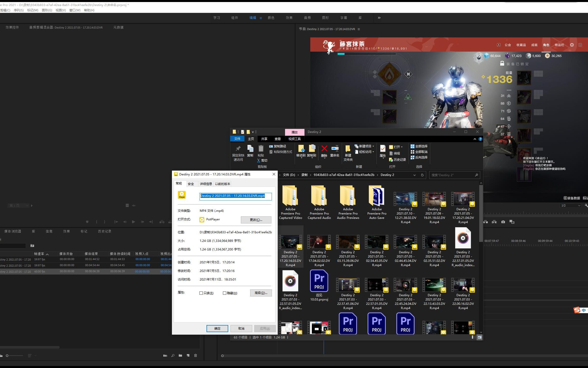Viewport: 588px width, 368px height.
Task: Open the Security (安全) tab in properties
Action: [191, 184]
